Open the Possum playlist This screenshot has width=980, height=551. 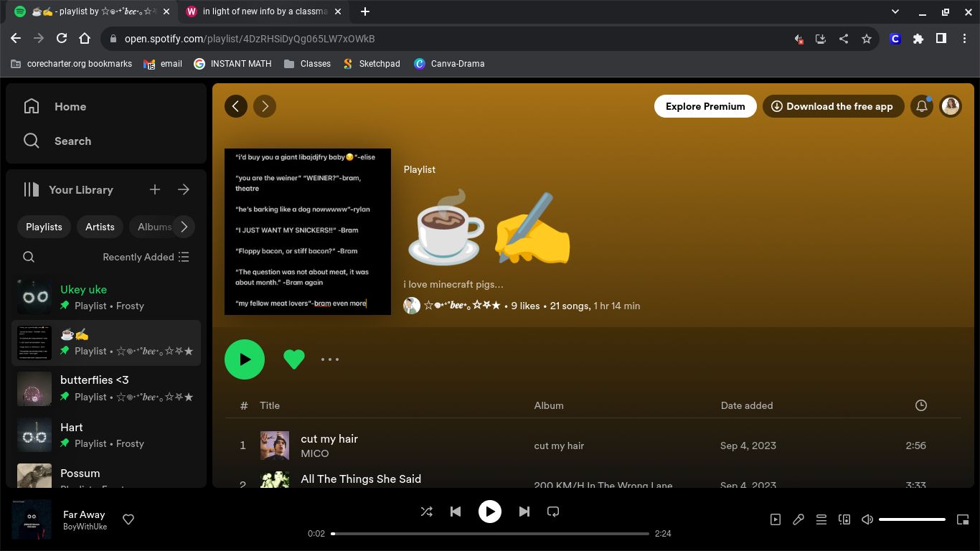[106, 475]
